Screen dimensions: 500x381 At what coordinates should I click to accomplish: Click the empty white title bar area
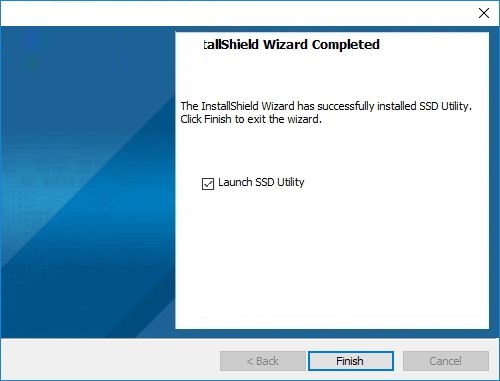[x=233, y=13]
